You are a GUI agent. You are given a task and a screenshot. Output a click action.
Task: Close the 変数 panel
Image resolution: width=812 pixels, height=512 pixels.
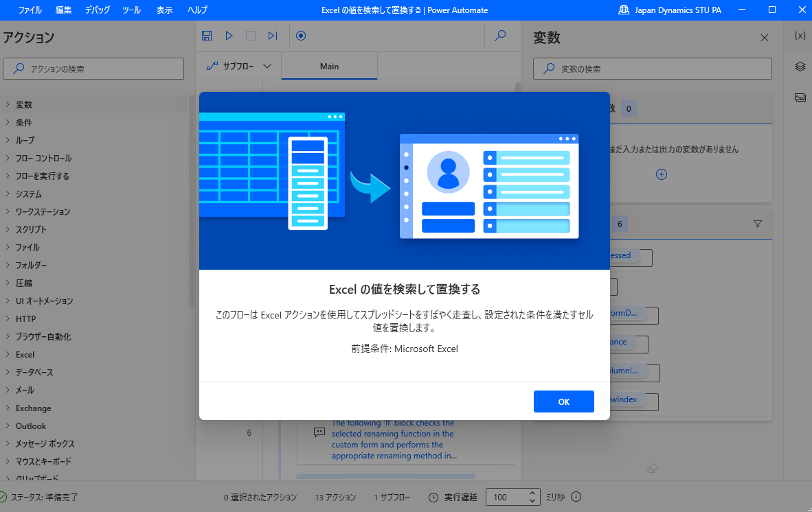tap(765, 38)
